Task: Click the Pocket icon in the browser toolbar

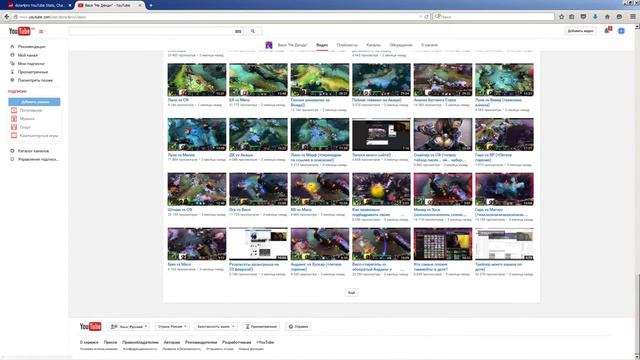Action: coord(583,17)
